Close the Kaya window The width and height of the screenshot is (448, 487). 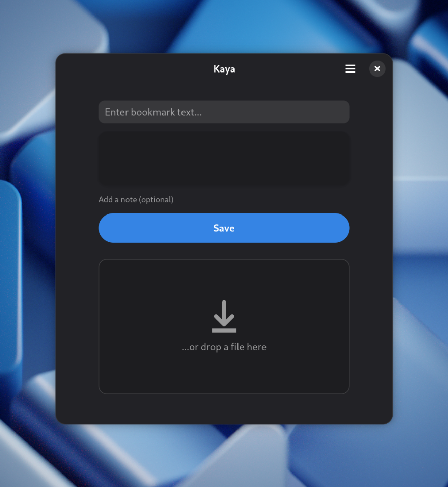[377, 69]
